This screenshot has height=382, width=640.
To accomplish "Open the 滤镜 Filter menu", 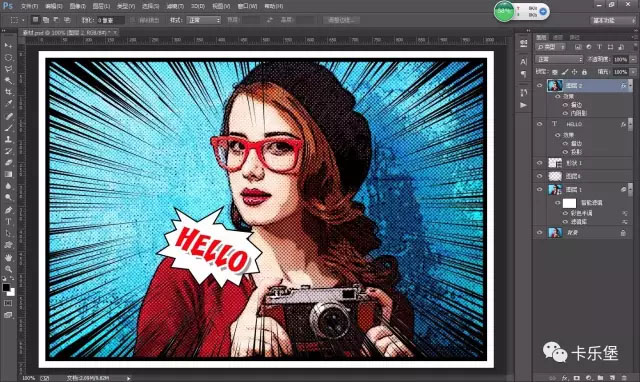I will 175,6.
